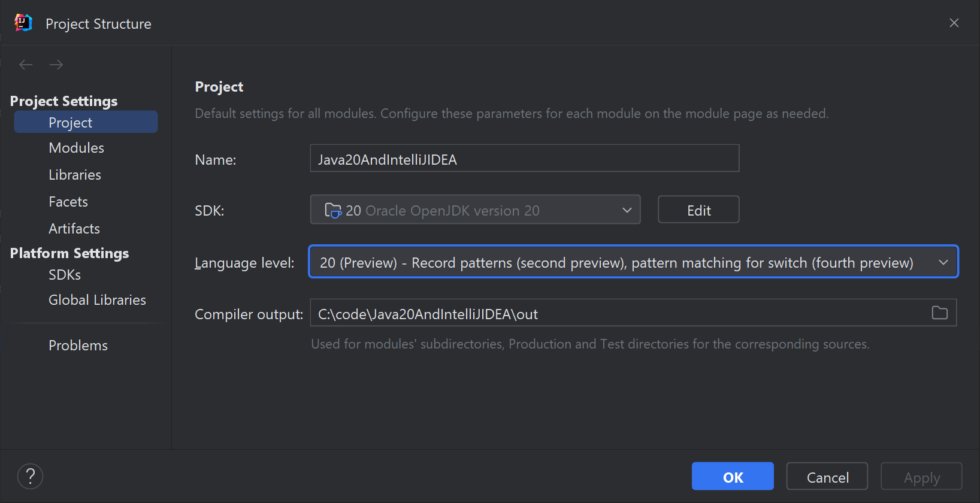Select SDKs under Platform Settings

coord(65,275)
